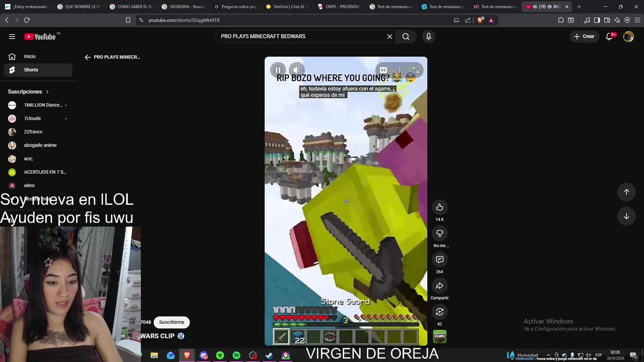This screenshot has height=362, width=644.
Task: Open the Brave VPN shield icon
Action: pos(627,20)
